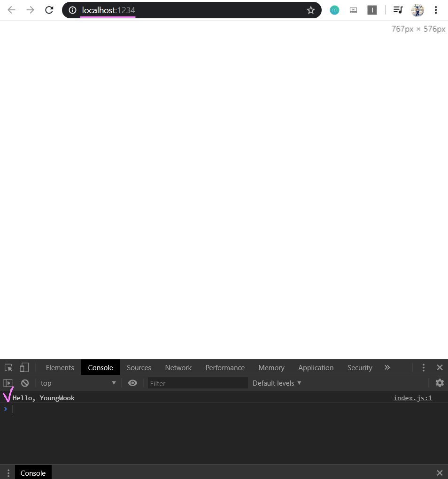Clear the console output
448x479 pixels.
click(x=25, y=383)
